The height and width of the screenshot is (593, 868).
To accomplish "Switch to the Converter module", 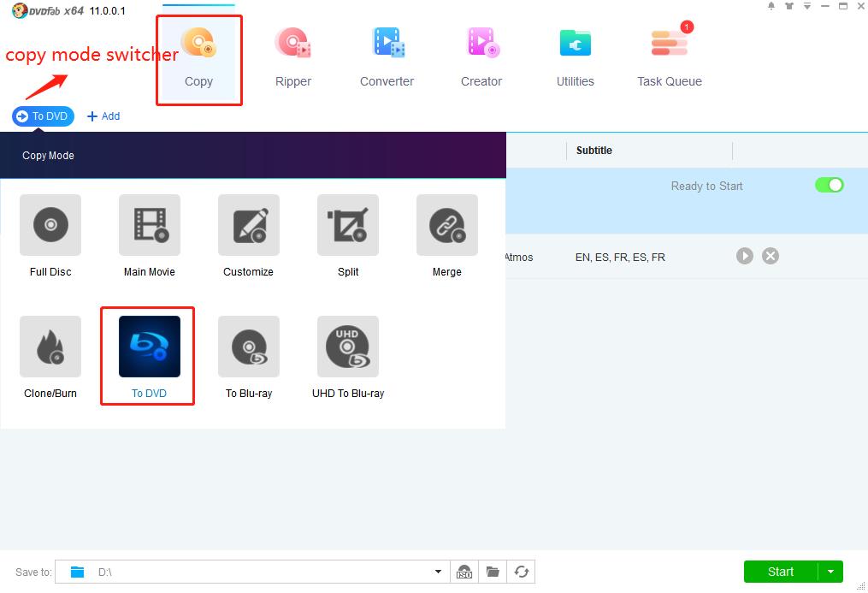I will tap(387, 56).
